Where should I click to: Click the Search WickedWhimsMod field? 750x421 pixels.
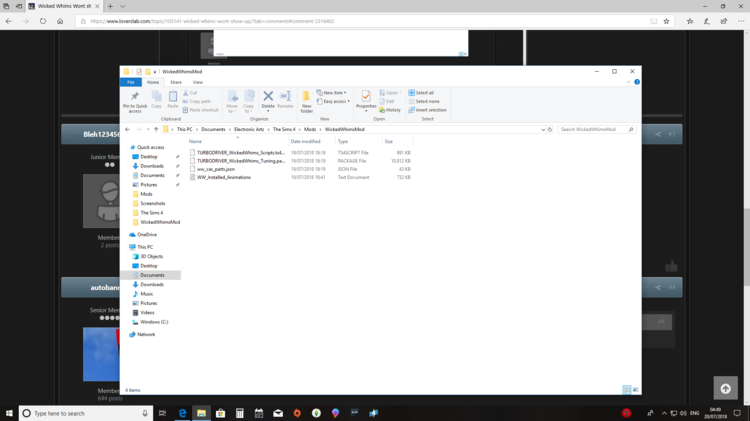point(597,130)
